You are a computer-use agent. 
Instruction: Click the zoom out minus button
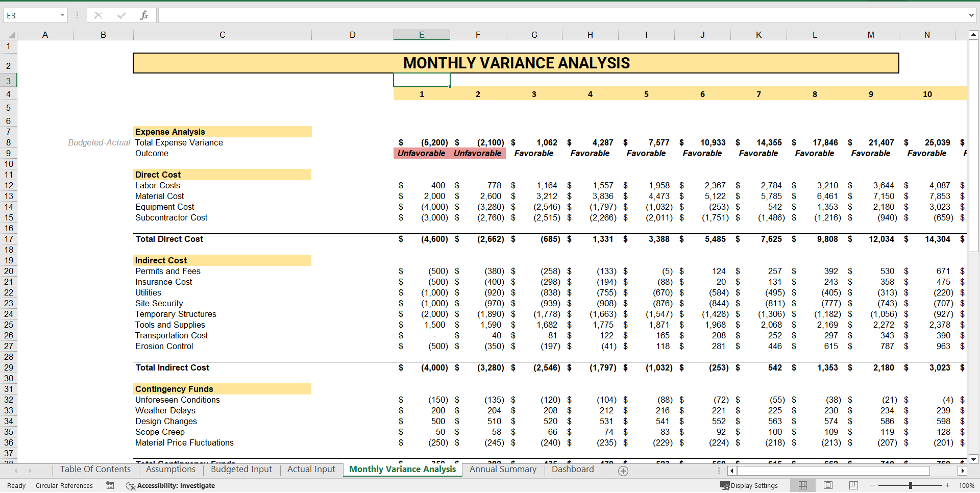(873, 485)
